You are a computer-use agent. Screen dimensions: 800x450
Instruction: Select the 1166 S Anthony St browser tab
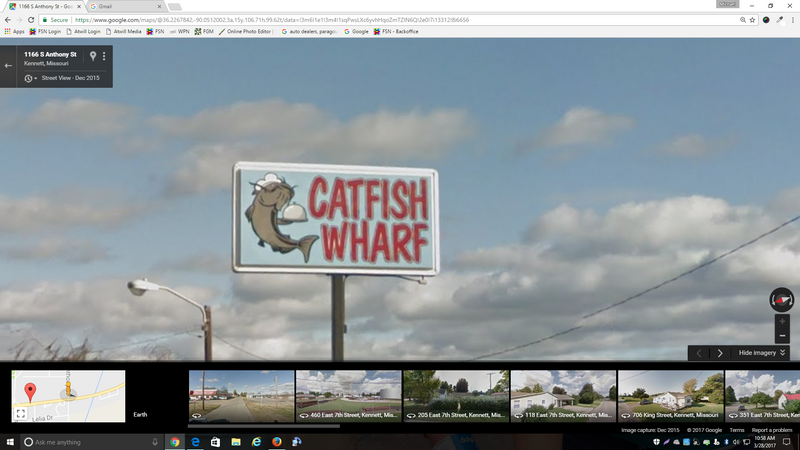44,7
